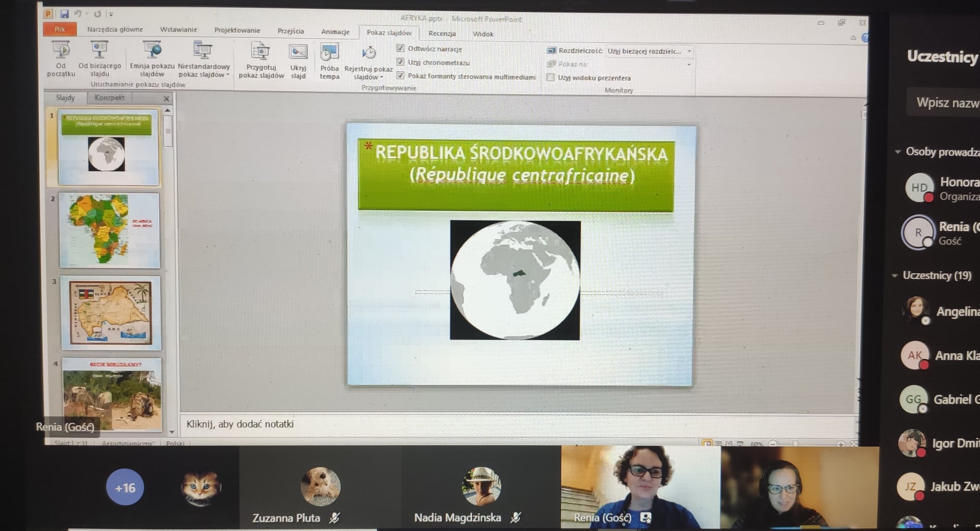Click the notes field Kliknij, aby dodać notatki

click(x=240, y=424)
